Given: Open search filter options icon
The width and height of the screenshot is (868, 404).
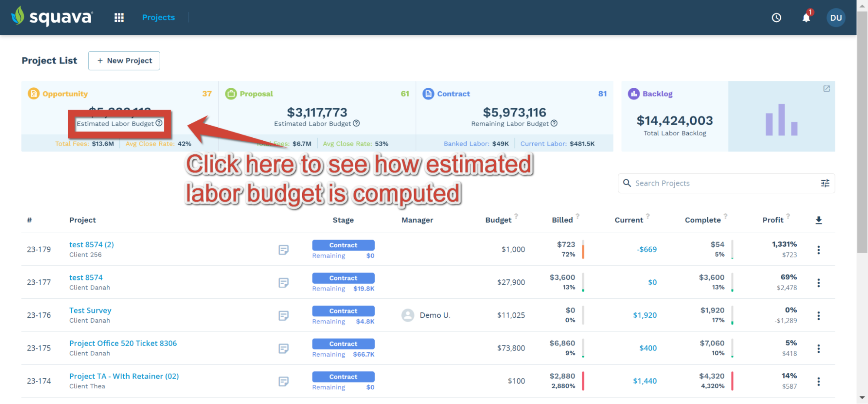Looking at the screenshot, I should [x=825, y=183].
